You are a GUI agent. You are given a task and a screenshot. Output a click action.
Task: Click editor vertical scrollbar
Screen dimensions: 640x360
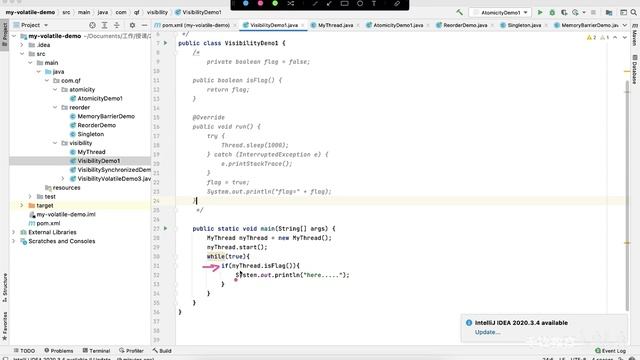[x=627, y=195]
